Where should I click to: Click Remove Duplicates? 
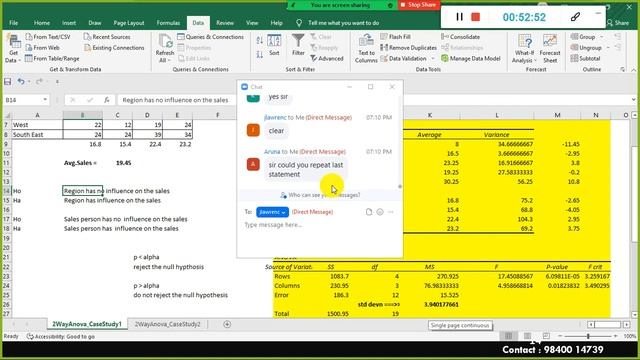click(x=408, y=48)
